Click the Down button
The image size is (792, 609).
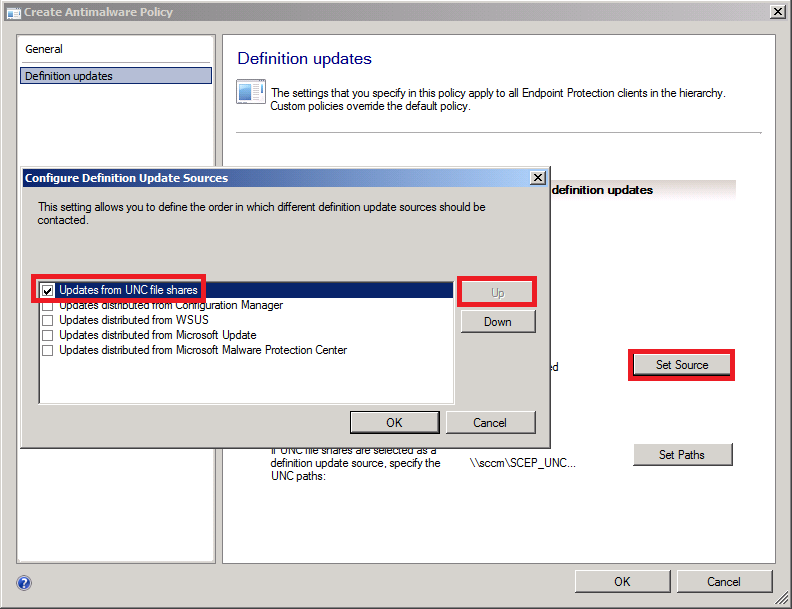[498, 322]
